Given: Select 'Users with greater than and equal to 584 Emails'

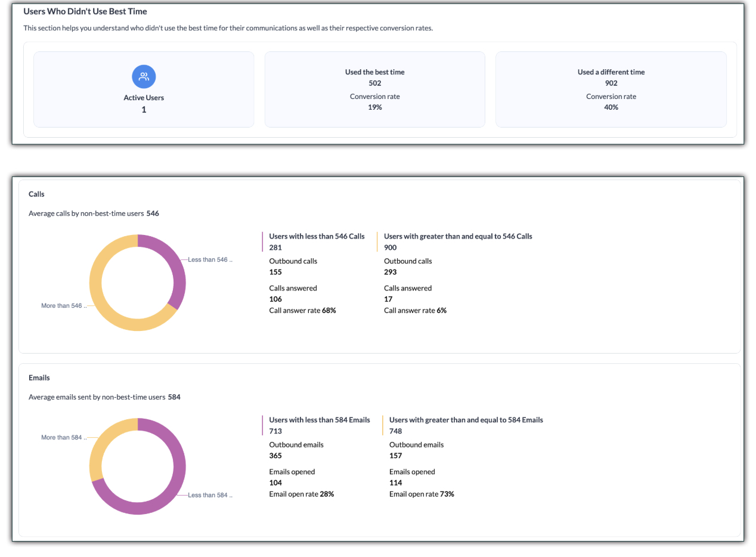Looking at the screenshot, I should click(x=466, y=420).
